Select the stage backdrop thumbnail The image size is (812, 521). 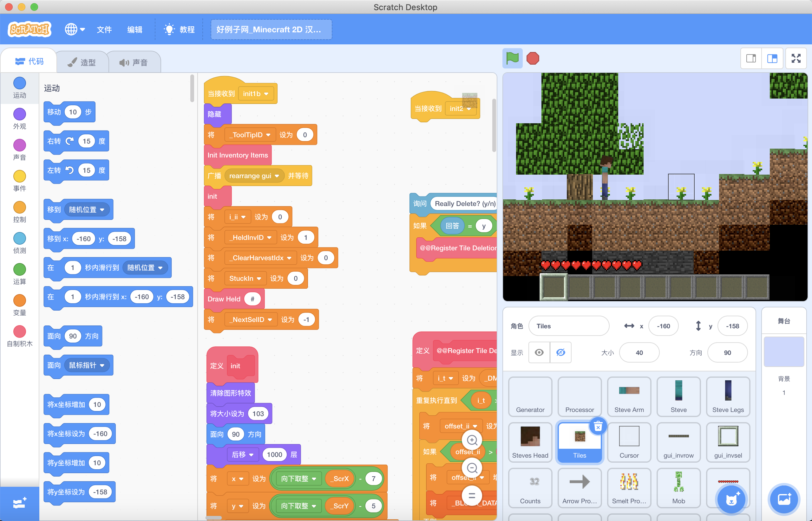point(784,351)
